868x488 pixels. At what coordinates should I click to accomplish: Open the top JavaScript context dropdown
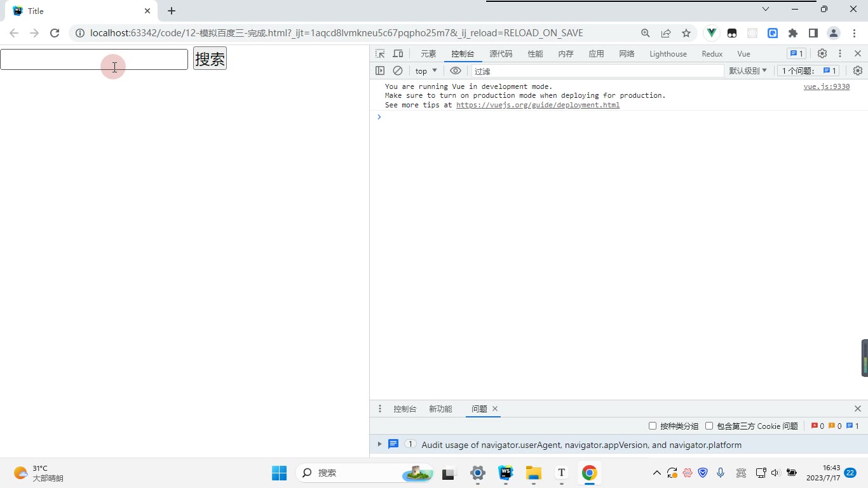pos(426,71)
